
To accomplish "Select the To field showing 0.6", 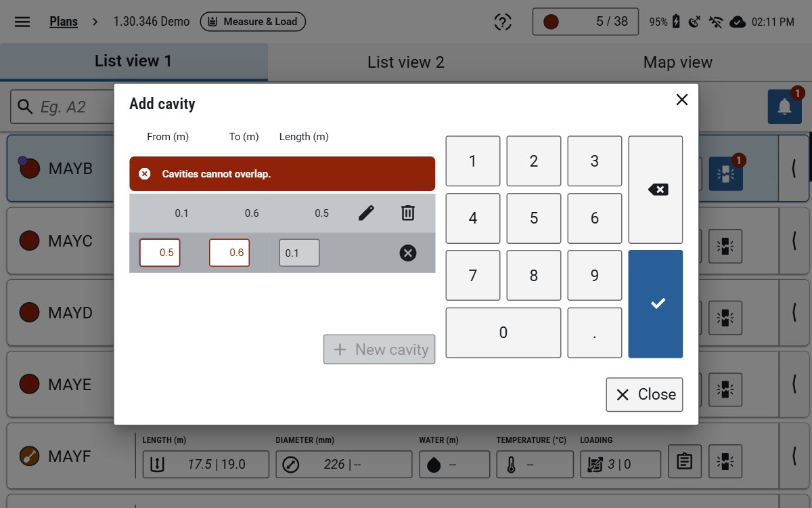I will (229, 253).
